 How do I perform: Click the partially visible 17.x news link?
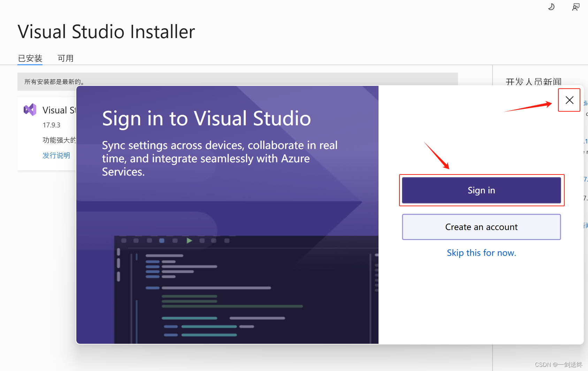585,179
